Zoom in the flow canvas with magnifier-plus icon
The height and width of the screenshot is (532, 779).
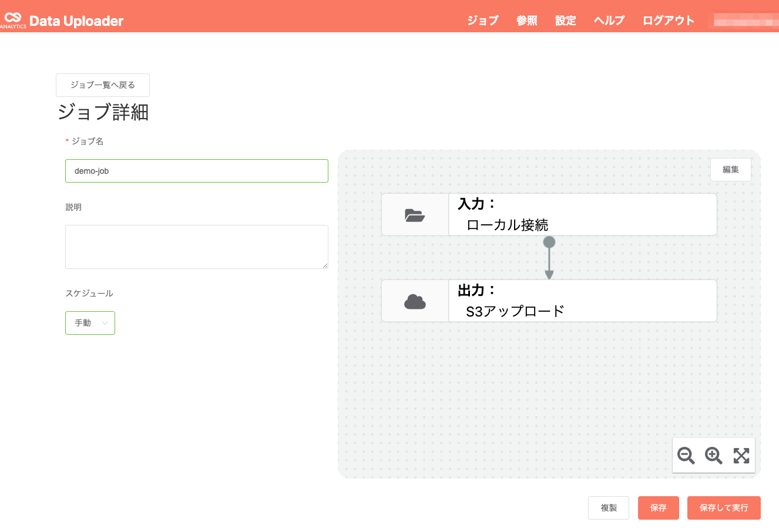click(x=713, y=456)
